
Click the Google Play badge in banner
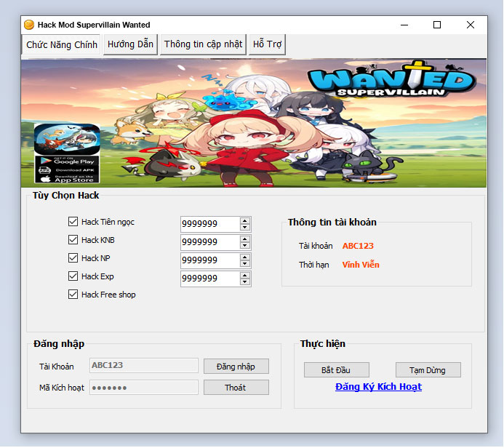coord(67,161)
